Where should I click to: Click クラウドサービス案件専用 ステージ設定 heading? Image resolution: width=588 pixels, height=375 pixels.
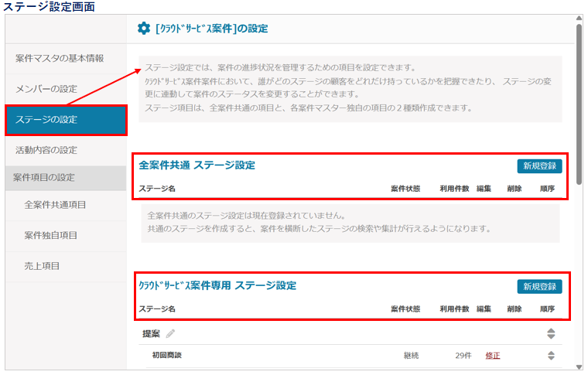pyautogui.click(x=217, y=285)
